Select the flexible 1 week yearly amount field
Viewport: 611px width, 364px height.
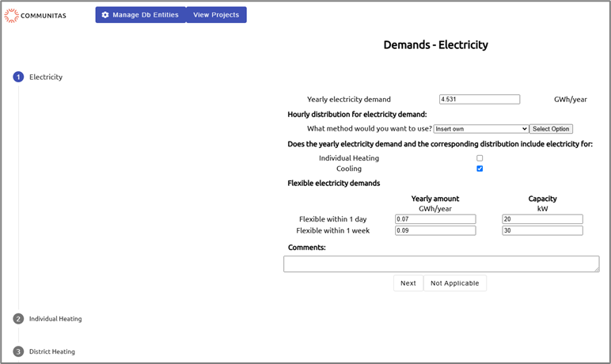point(435,231)
